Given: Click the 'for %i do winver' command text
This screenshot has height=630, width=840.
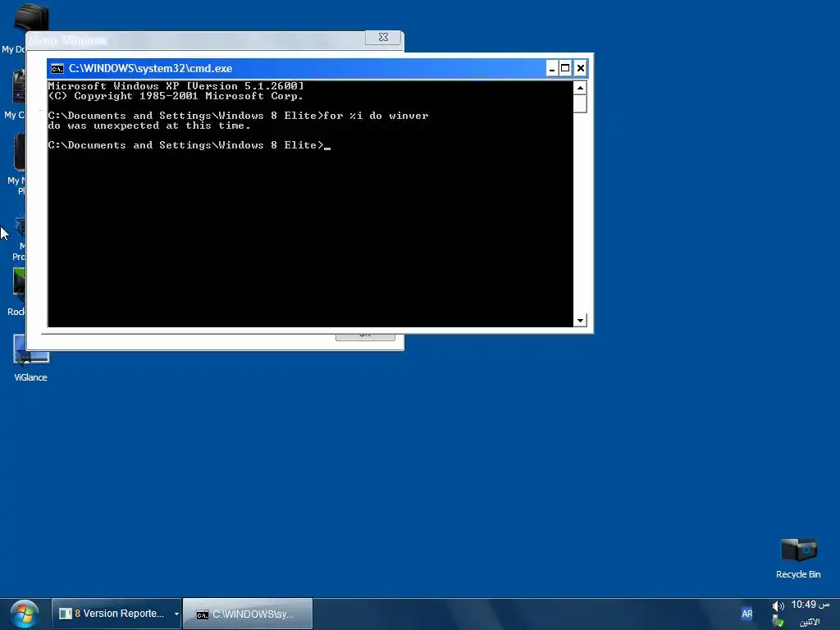Looking at the screenshot, I should pos(376,116).
